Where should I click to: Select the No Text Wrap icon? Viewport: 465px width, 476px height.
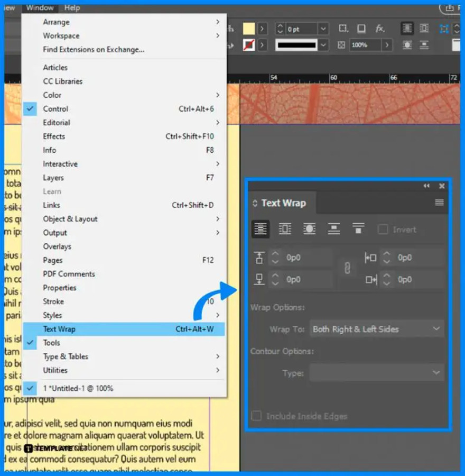tap(261, 228)
